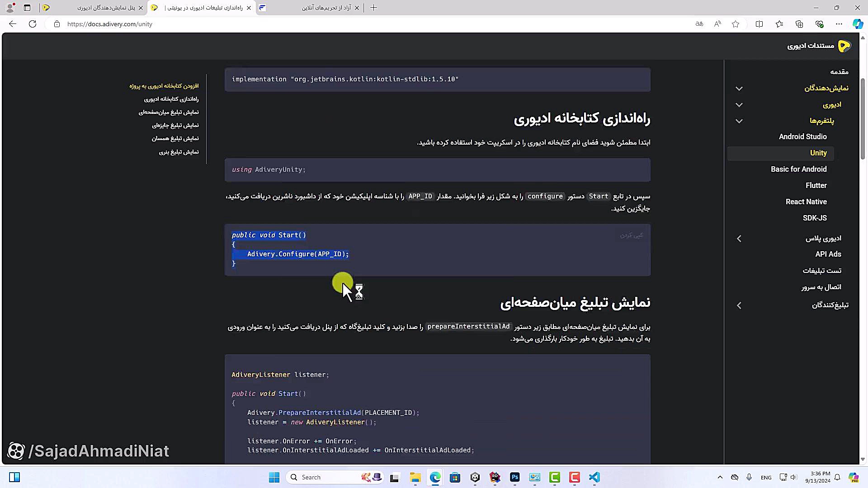
Task: Start Read aloud from the address bar
Action: (717, 24)
